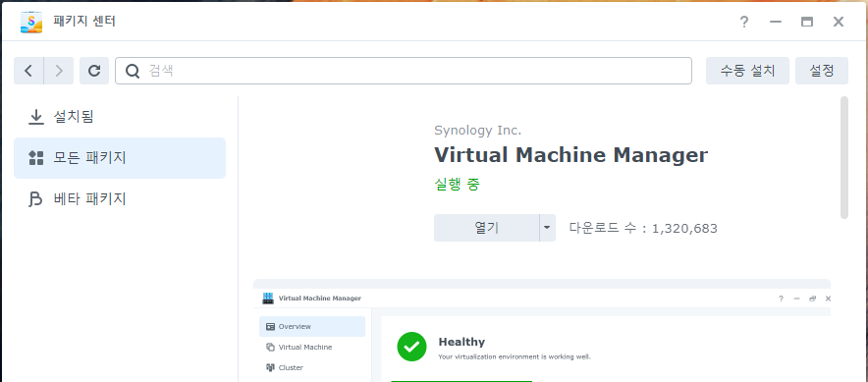
Task: Maximize the Package Center window
Action: [x=807, y=23]
